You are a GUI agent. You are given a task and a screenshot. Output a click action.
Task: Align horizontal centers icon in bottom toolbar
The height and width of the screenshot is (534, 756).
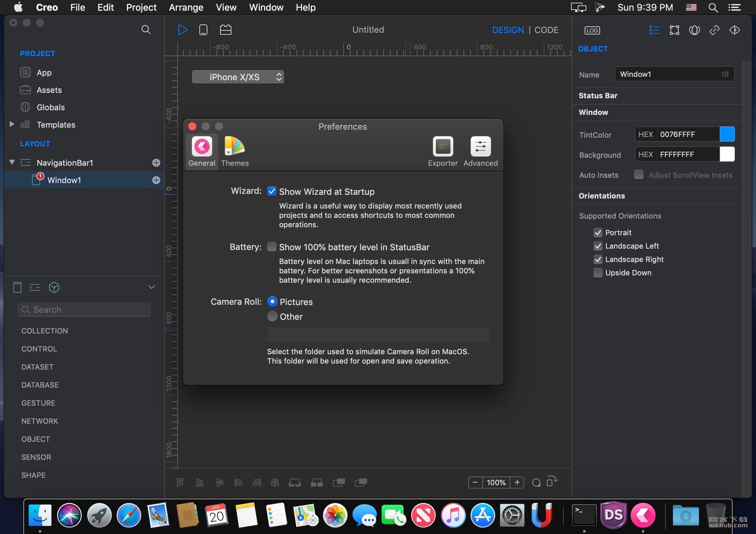(x=274, y=482)
